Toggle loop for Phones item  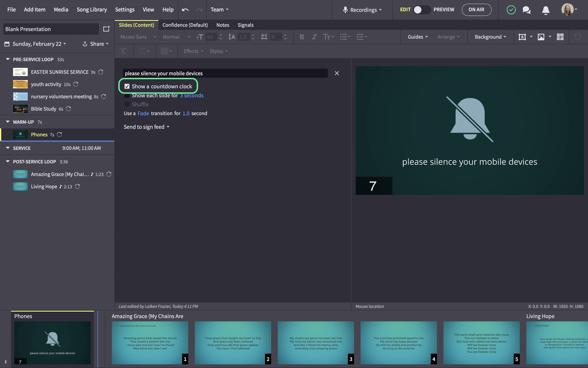pos(60,135)
